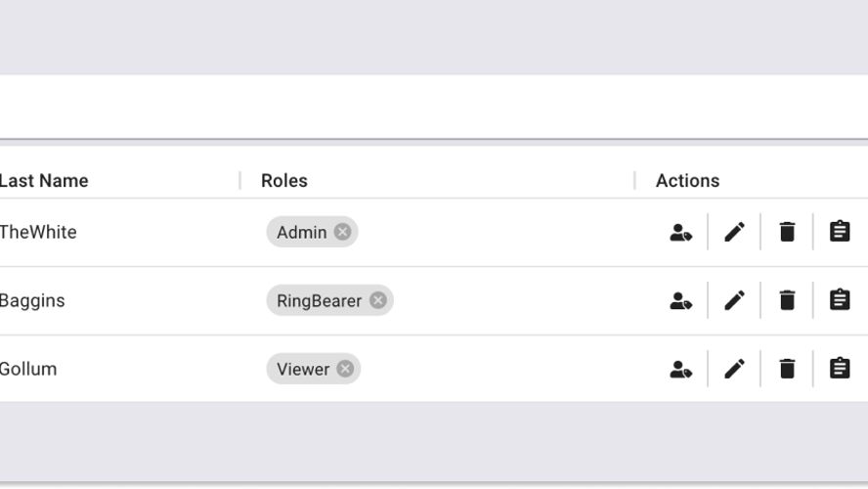Edit the Baggins user with pencil icon
The height and width of the screenshot is (489, 868).
point(734,300)
